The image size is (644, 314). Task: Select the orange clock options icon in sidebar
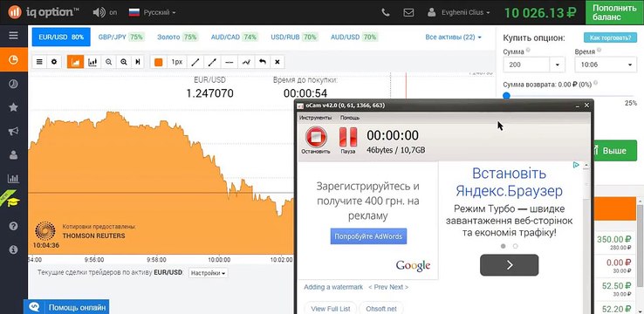coord(14,60)
